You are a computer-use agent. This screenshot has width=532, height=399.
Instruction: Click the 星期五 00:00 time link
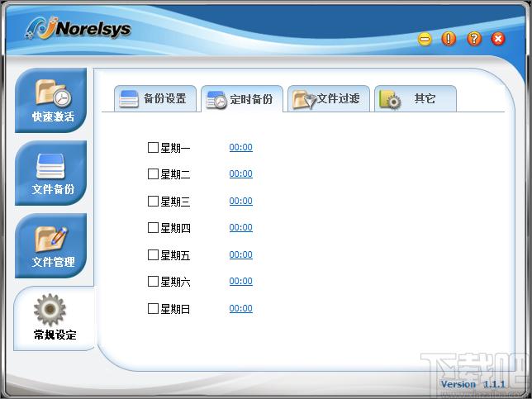pyautogui.click(x=241, y=254)
